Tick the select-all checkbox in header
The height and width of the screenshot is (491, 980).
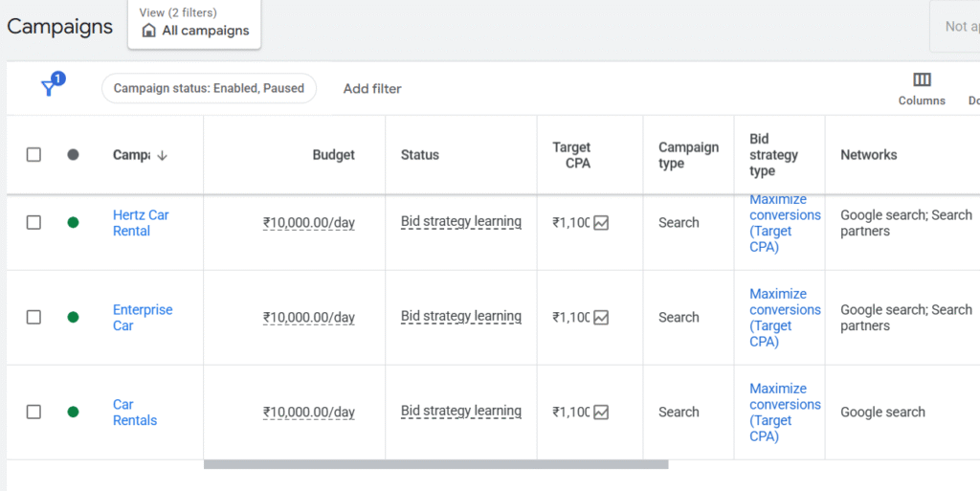point(33,154)
